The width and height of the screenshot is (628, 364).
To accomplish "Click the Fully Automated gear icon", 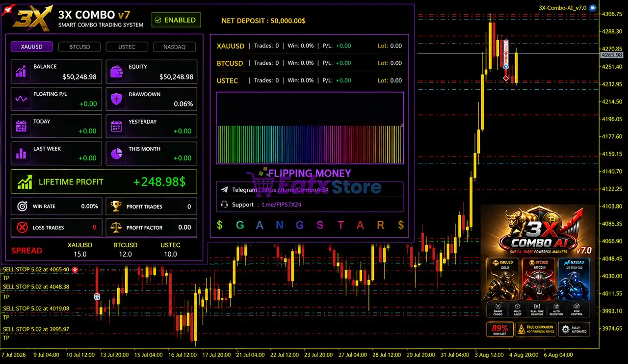I will pyautogui.click(x=566, y=329).
